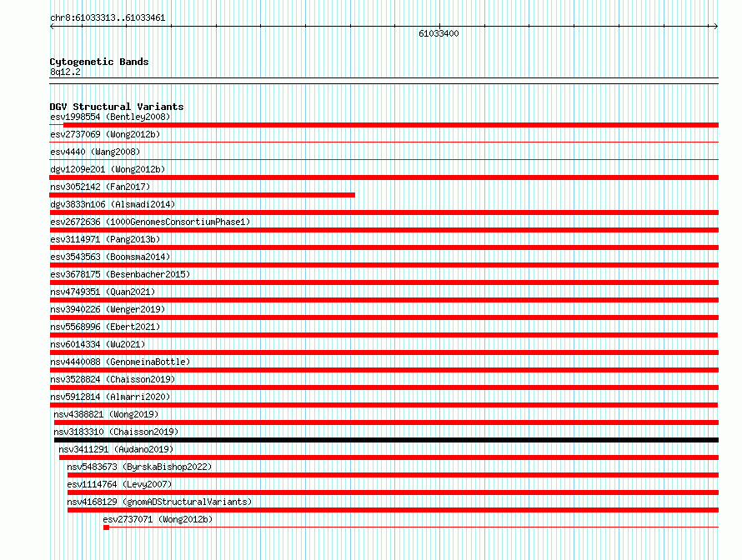Screen dimensions: 742x560
Task: Click esv2672636 (1000GenomesConsortiumPhase1) label
Action: point(150,222)
